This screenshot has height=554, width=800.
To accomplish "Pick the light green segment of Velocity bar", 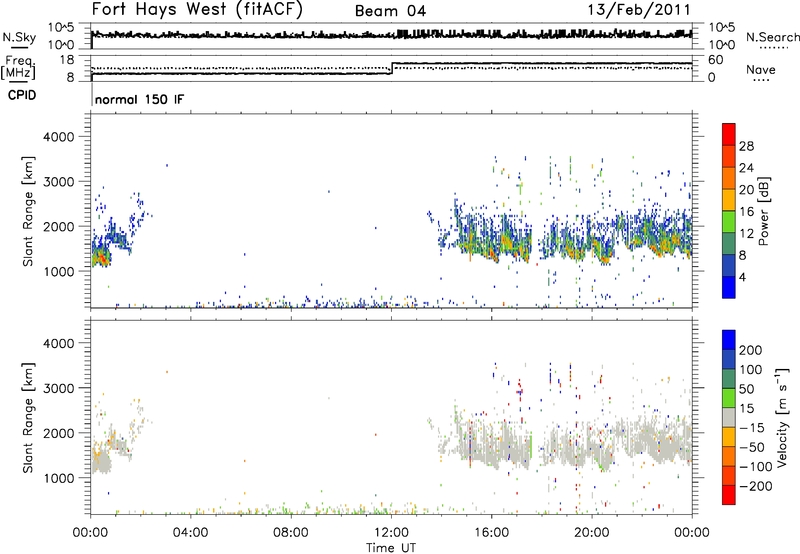I will coord(729,398).
